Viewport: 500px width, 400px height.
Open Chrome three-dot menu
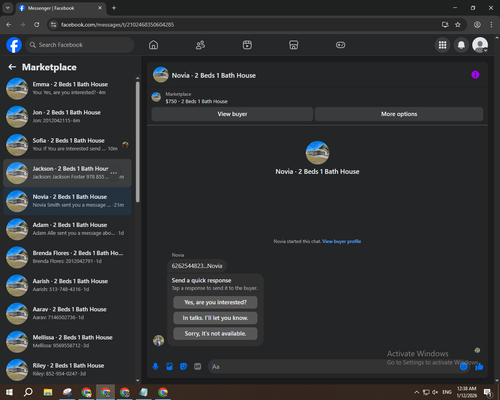(491, 25)
